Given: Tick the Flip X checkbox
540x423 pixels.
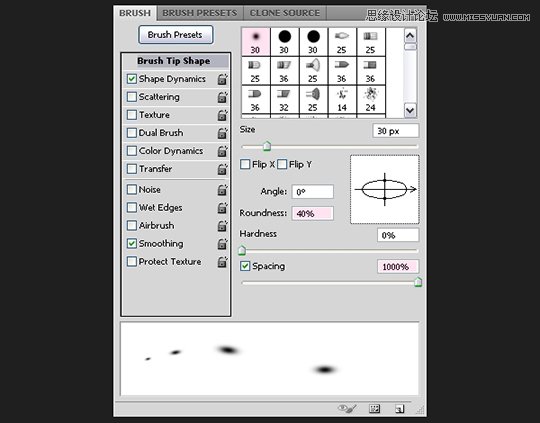Looking at the screenshot, I should 245,164.
